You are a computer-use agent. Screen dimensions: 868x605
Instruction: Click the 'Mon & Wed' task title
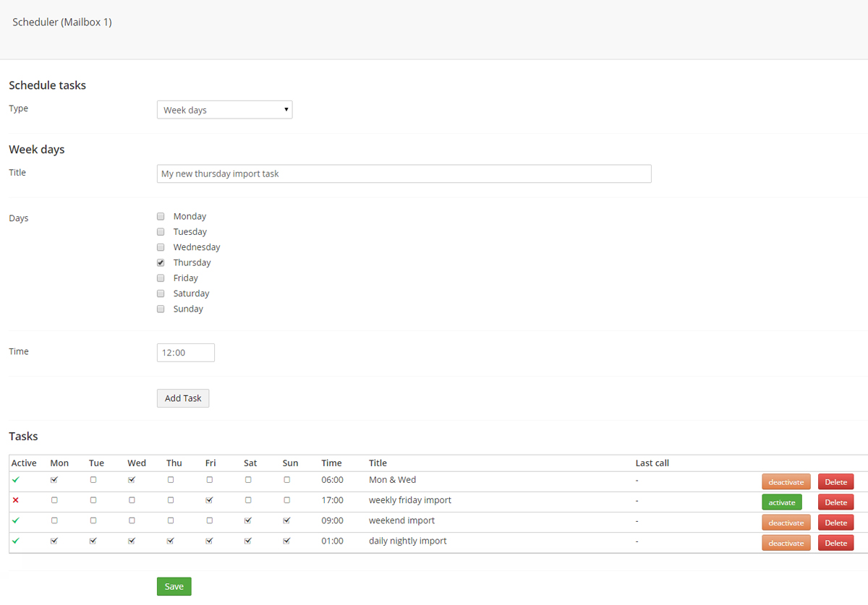point(392,480)
